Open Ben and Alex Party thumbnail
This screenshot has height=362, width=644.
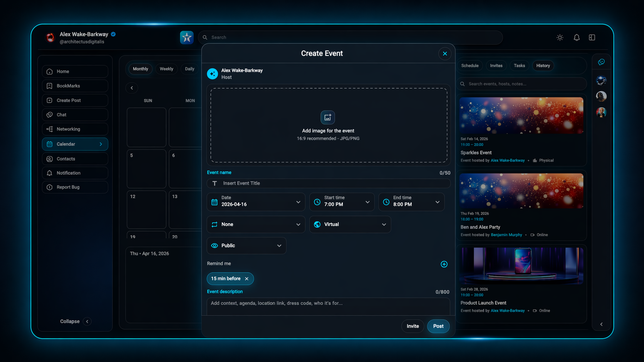click(522, 191)
